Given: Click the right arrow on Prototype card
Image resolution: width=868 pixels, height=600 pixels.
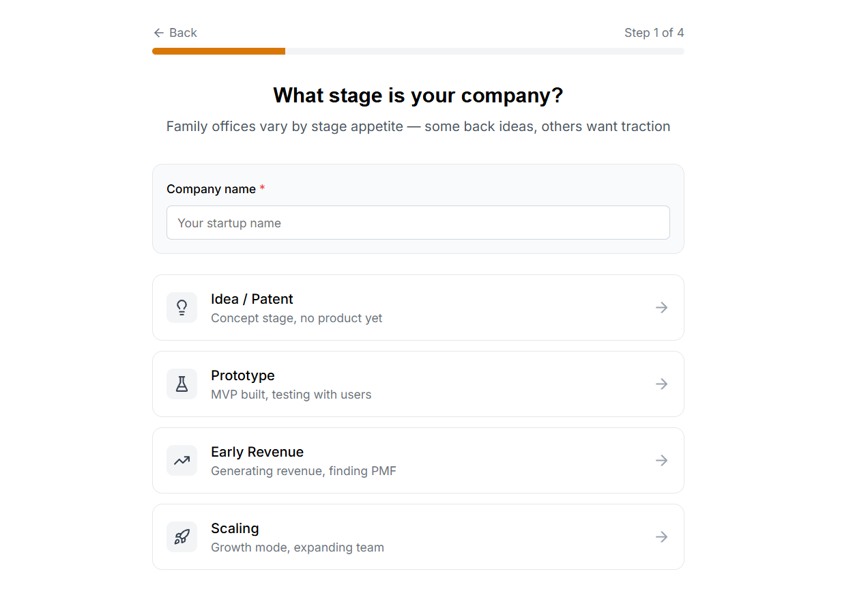Looking at the screenshot, I should [661, 384].
